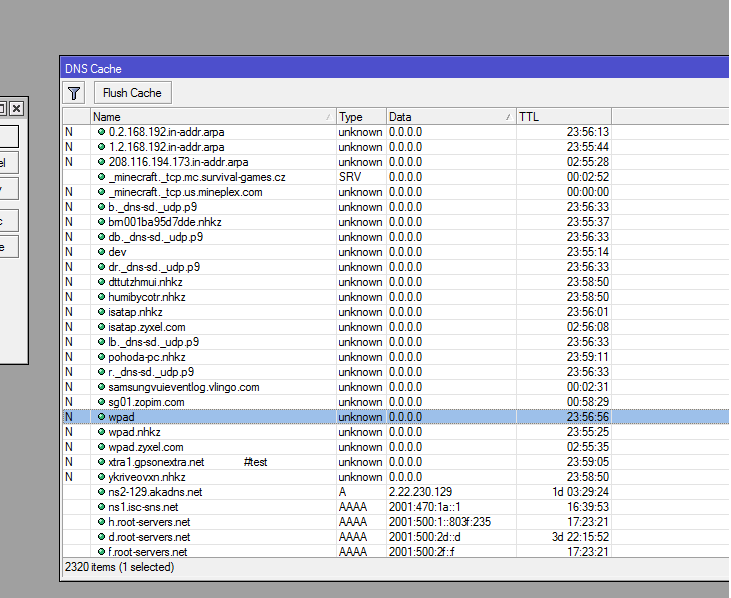Click the icon beside f.root-servers.net
The height and width of the screenshot is (598, 731).
tap(101, 551)
